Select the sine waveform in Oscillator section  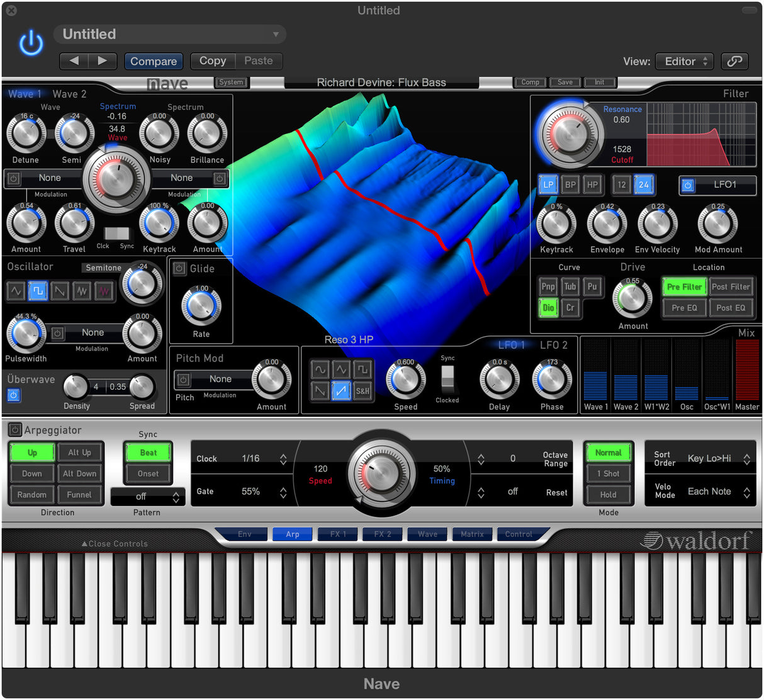tap(16, 291)
